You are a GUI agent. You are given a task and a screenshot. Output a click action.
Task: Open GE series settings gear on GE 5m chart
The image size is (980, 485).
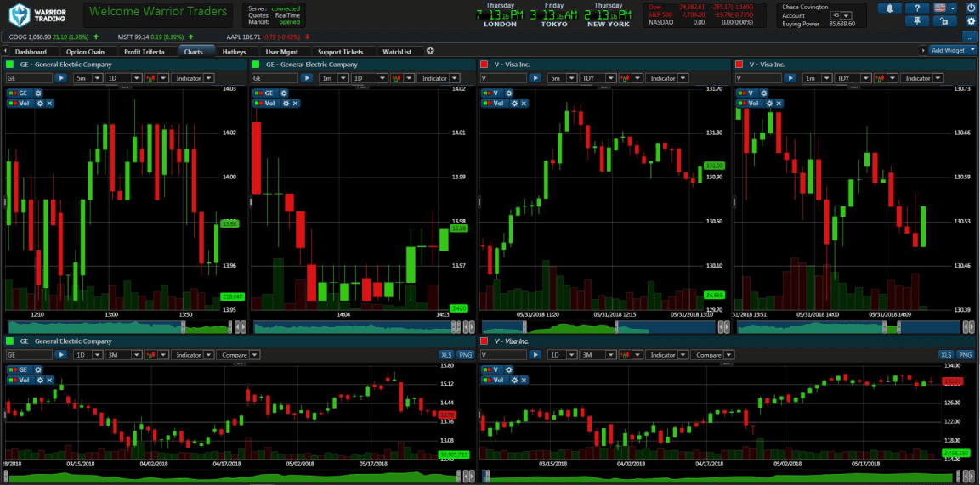(x=37, y=93)
